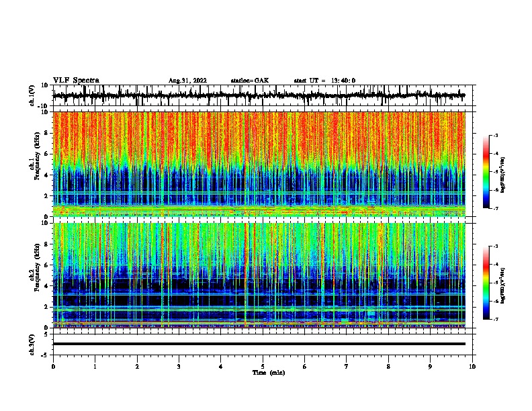The image size is (532, 411).
Task: Click the ch.1 spectrogram color bar
Action: coord(486,172)
